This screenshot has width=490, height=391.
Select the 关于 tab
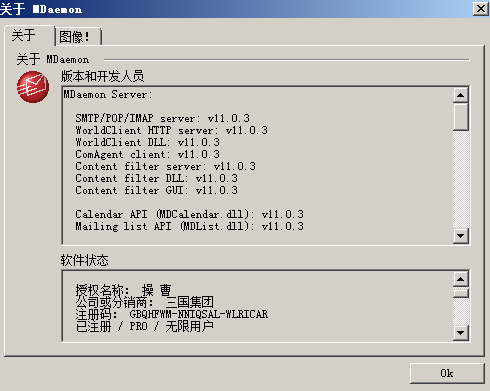pyautogui.click(x=29, y=36)
